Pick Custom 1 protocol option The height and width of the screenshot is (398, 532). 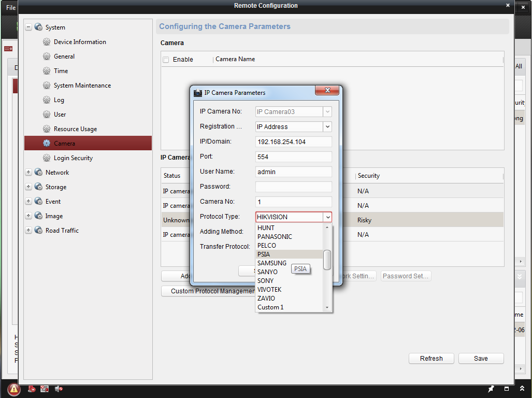tap(270, 307)
